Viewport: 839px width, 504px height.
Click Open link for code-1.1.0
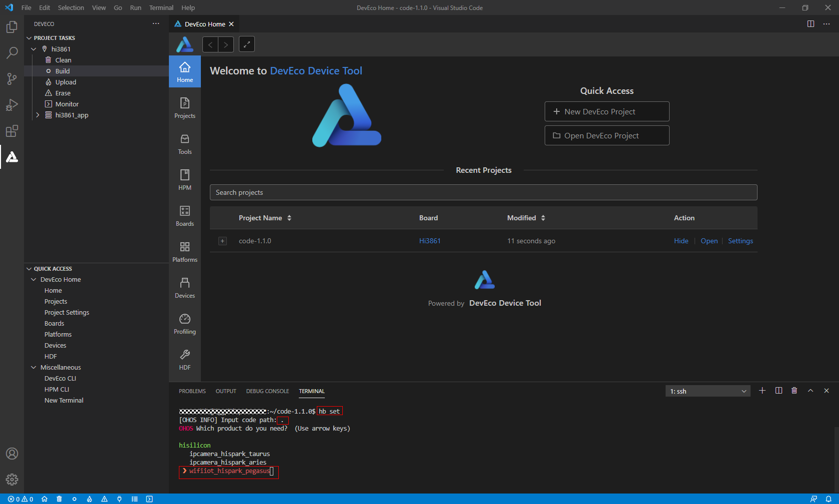click(709, 241)
